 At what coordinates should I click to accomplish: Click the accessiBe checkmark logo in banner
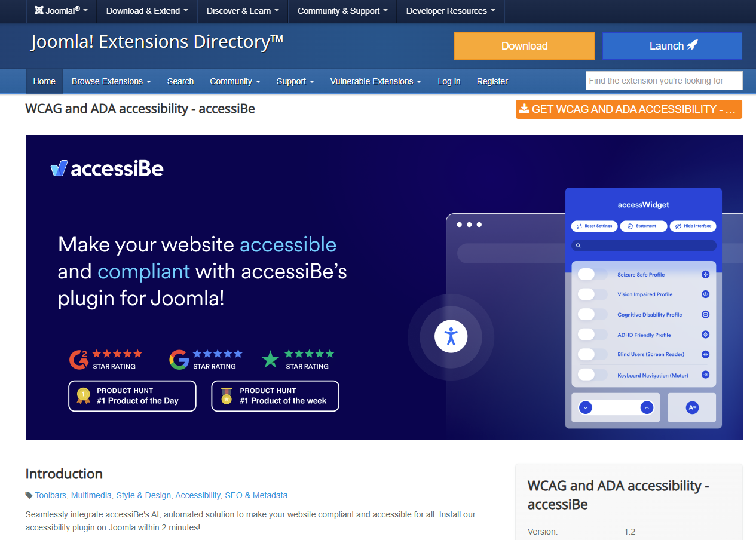[x=59, y=168]
